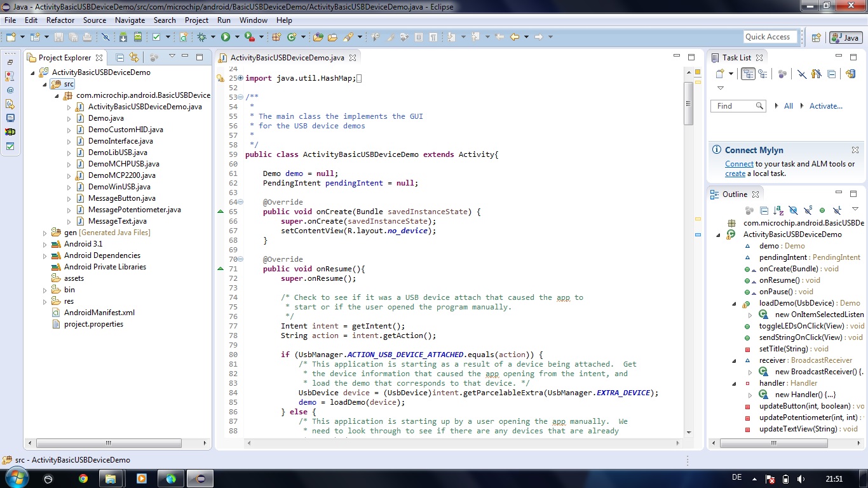This screenshot has height=488, width=868.
Task: Open the Outline view menu dropdown
Action: 855,208
